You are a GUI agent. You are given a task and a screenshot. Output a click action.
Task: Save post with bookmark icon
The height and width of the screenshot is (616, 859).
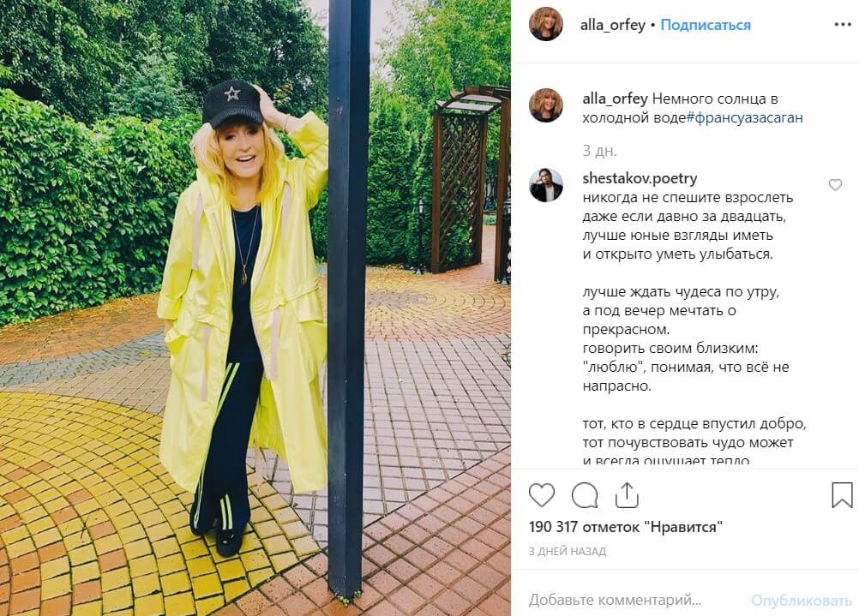(x=842, y=495)
